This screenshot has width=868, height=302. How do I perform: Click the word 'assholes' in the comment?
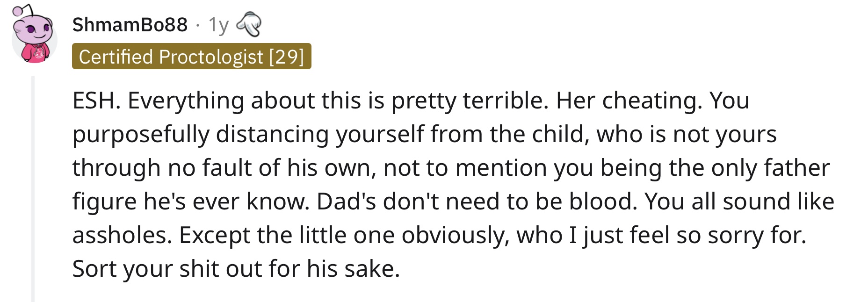(x=123, y=235)
